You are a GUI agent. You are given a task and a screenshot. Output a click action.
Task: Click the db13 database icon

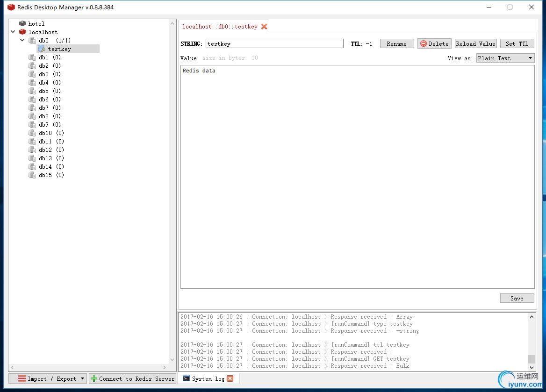32,158
